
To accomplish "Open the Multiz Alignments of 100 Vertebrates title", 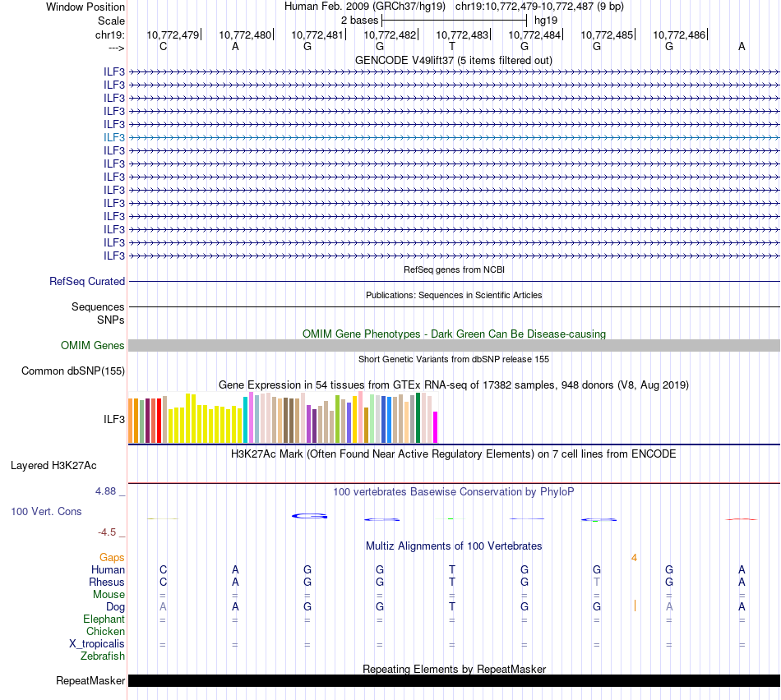I will point(453,546).
